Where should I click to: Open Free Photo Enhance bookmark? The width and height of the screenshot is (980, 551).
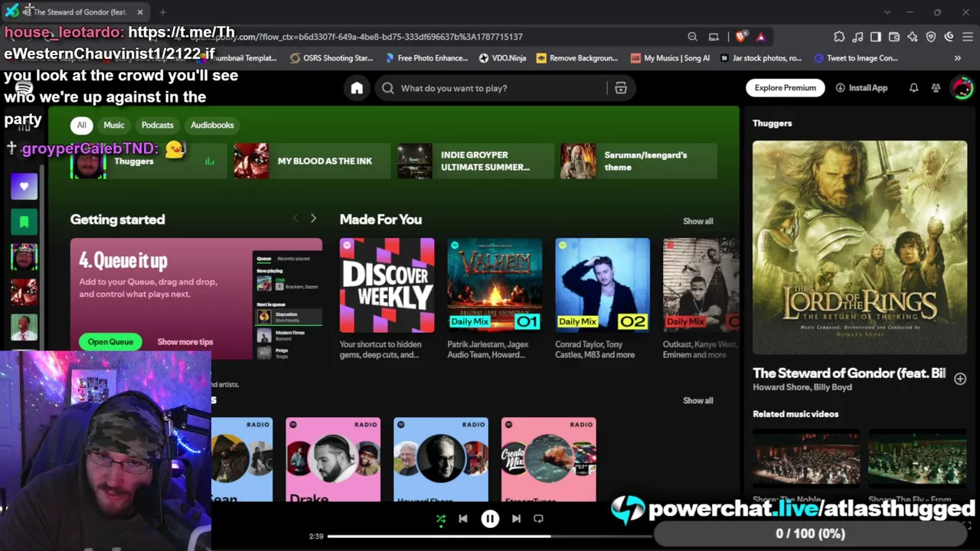[x=426, y=58]
